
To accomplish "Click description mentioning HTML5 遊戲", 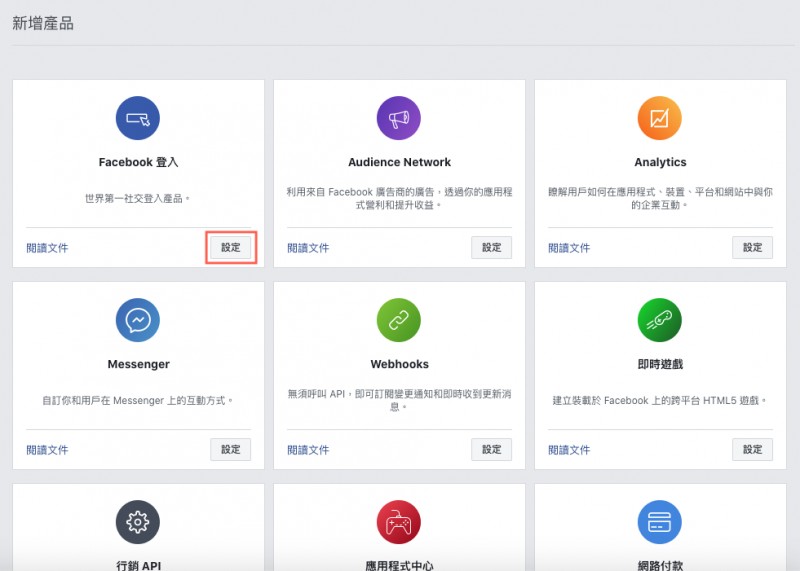I will coord(660,401).
